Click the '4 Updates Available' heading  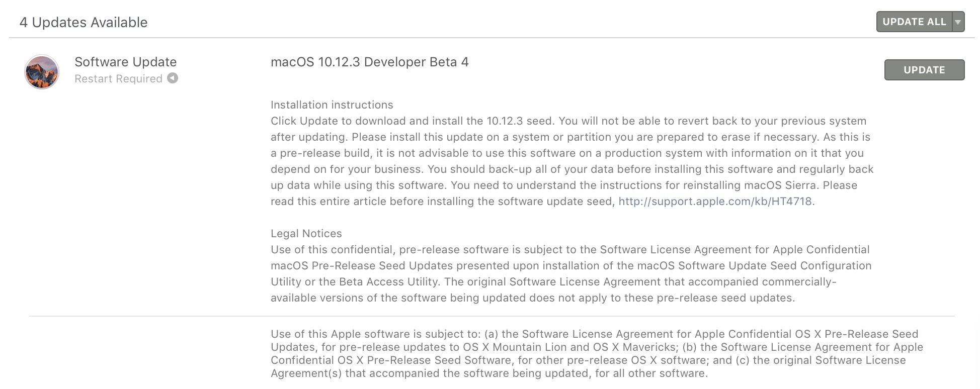(x=84, y=23)
